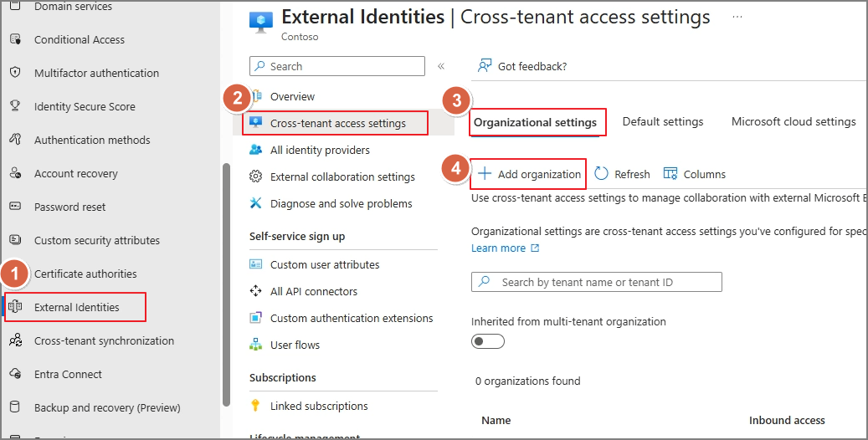
Task: Click the Authentication methods icon
Action: click(x=16, y=140)
